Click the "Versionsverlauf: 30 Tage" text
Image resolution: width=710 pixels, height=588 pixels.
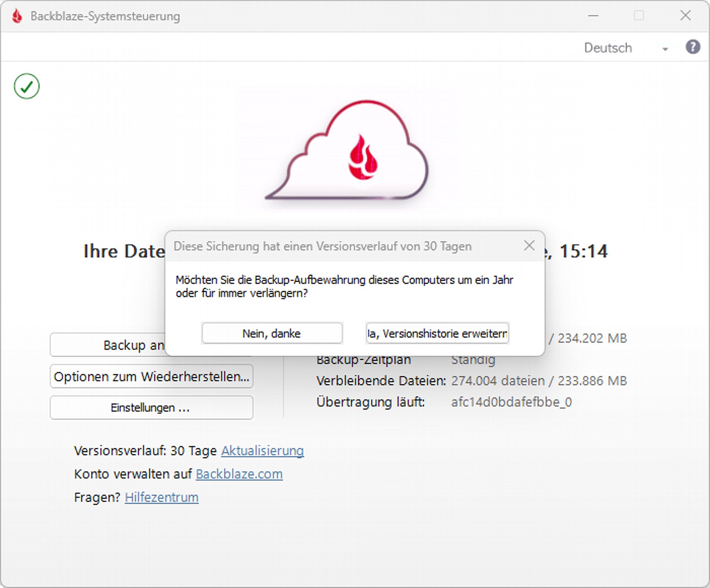146,451
